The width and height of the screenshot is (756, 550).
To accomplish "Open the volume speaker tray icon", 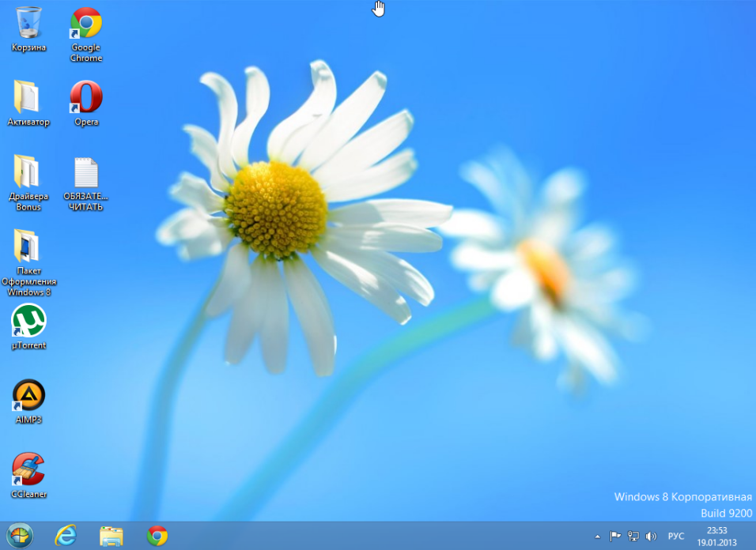I will point(651,536).
